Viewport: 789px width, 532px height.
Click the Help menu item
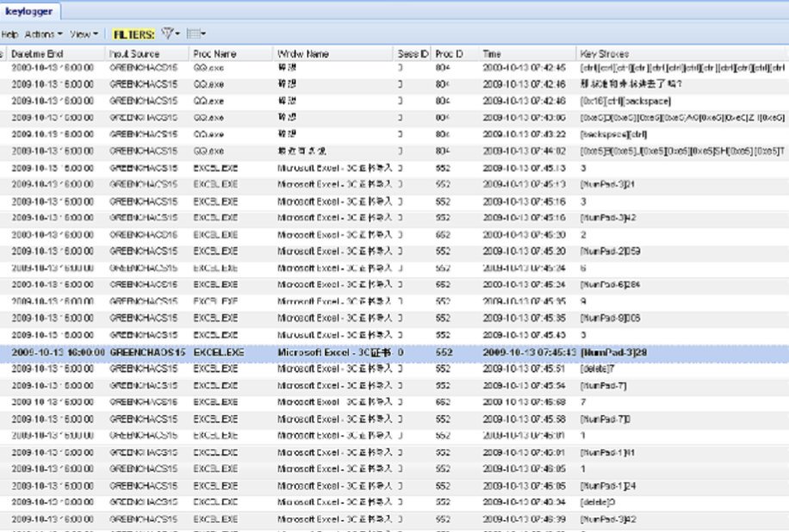(x=10, y=35)
